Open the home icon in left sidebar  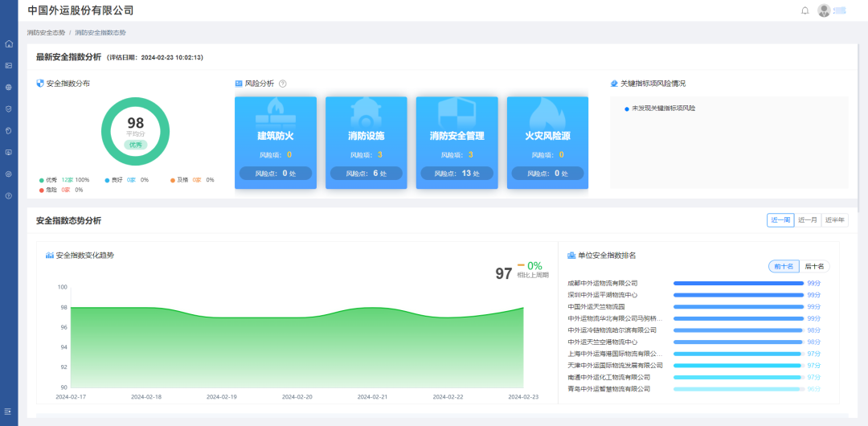point(9,43)
